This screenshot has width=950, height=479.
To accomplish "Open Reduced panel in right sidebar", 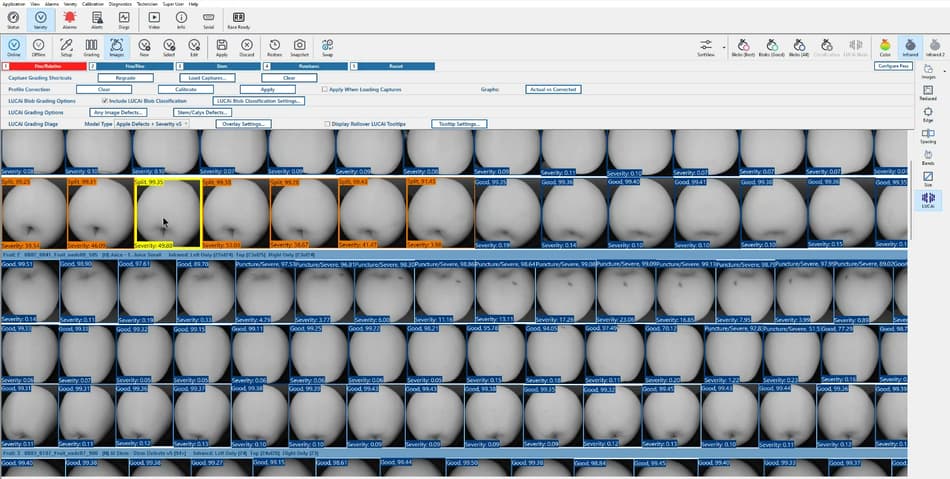I will [928, 93].
